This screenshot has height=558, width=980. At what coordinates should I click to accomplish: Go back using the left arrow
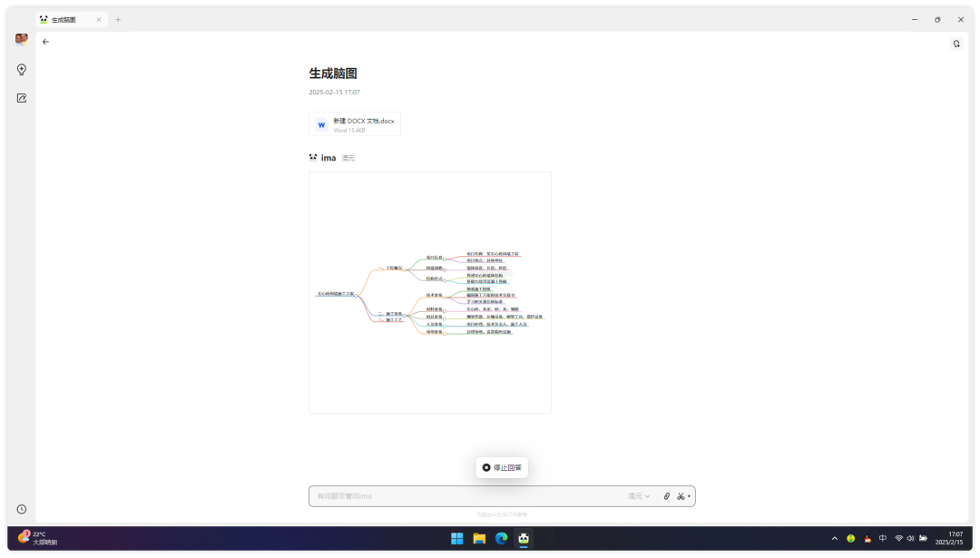pos(46,42)
